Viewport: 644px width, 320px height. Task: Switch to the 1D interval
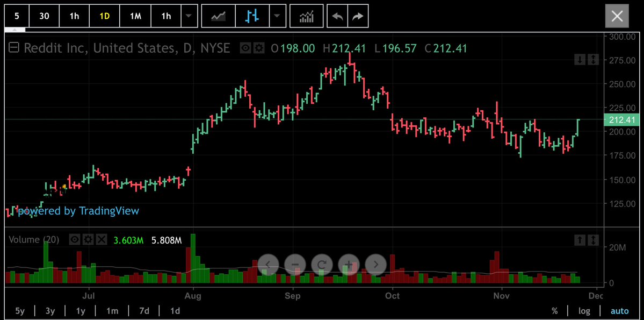[x=104, y=16]
